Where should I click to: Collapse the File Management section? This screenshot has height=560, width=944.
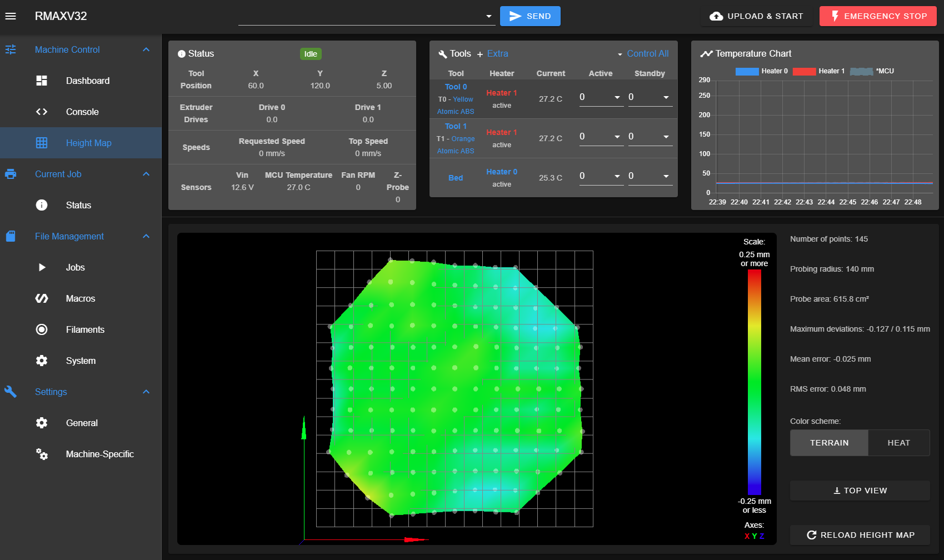(x=146, y=236)
